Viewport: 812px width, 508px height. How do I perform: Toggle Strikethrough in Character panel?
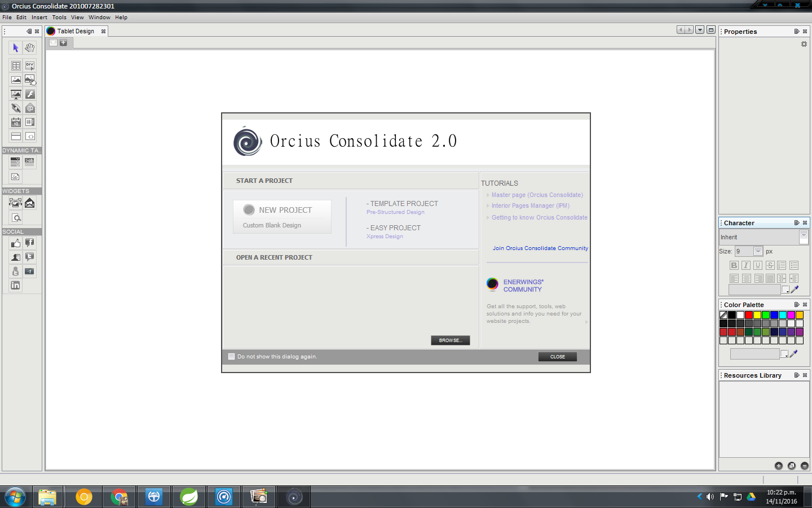click(770, 265)
